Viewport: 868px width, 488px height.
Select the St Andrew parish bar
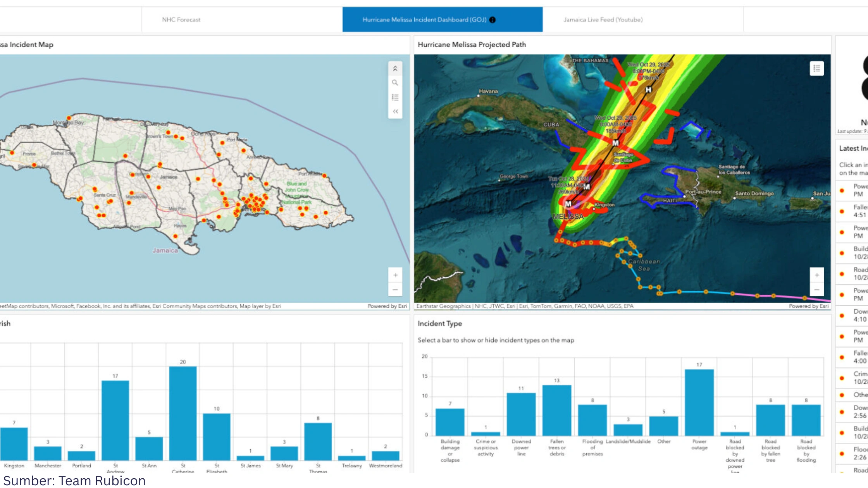(115, 420)
